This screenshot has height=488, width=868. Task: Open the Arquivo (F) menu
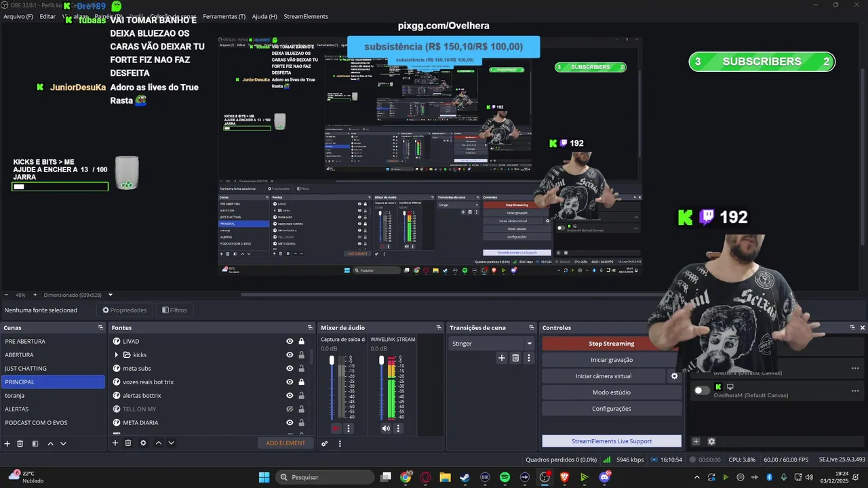point(18,16)
